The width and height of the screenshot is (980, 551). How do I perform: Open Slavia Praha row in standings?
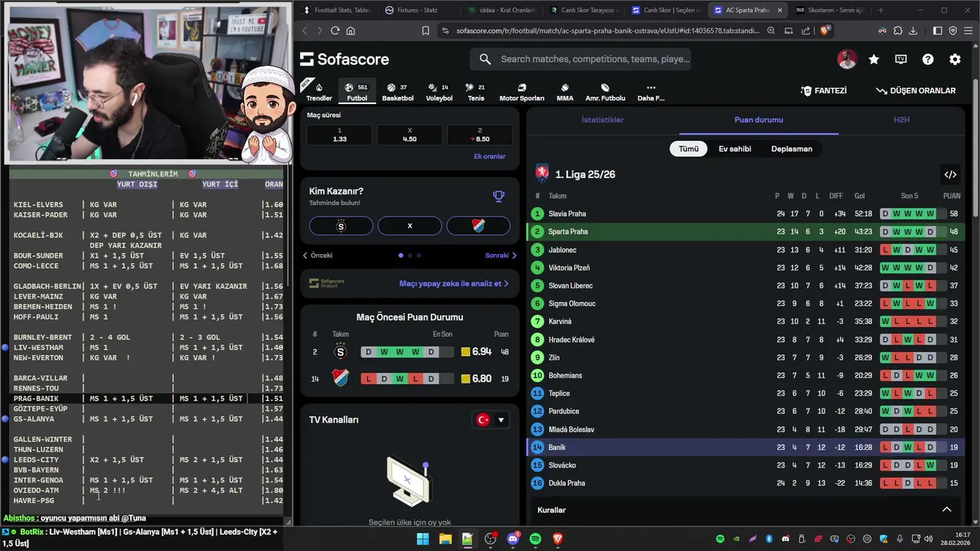click(746, 214)
